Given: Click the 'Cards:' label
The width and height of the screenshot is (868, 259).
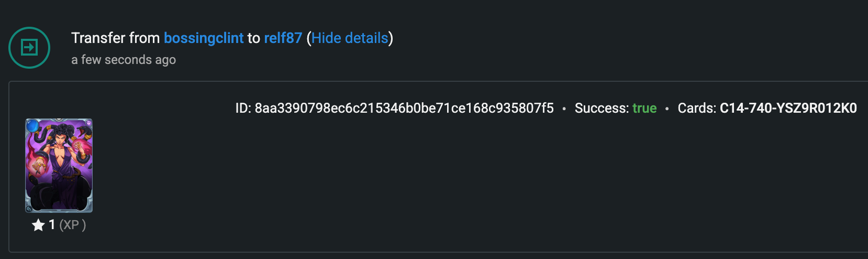Looking at the screenshot, I should click(697, 109).
